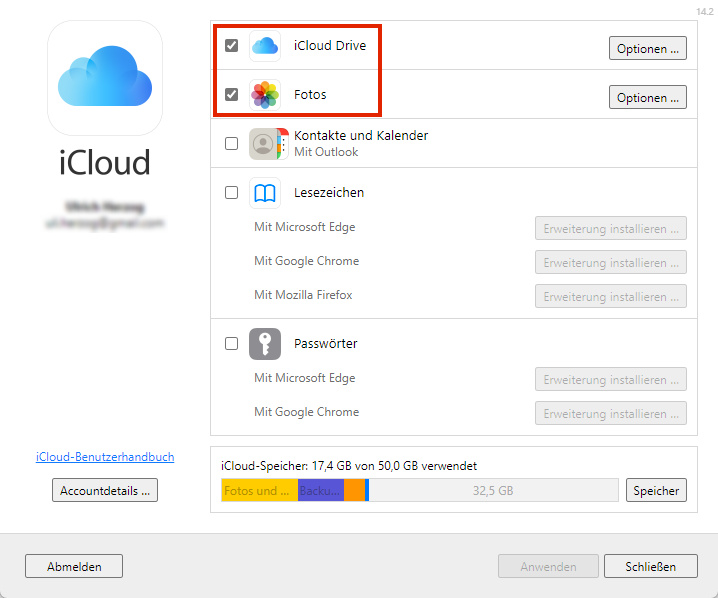Install Lesezeichen extension for Microsoft Edge

(610, 228)
